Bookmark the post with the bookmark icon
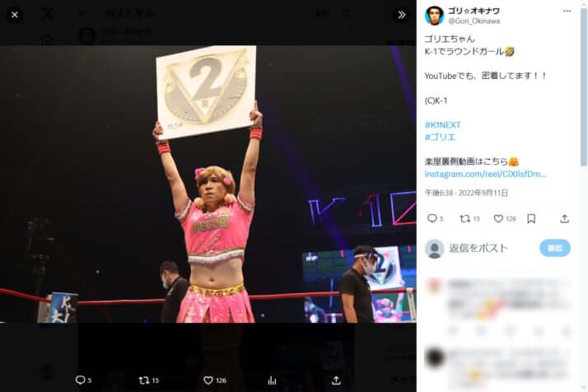Screen dimensions: 588x392 531,218
